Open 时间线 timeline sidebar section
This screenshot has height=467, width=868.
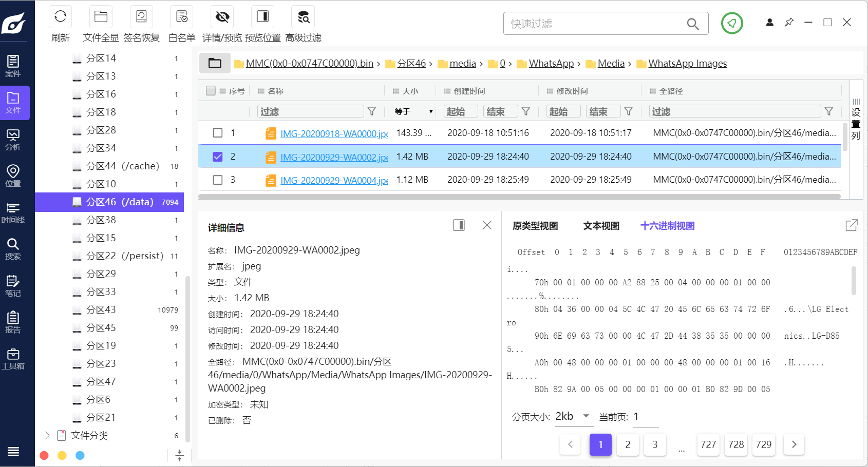tap(13, 213)
